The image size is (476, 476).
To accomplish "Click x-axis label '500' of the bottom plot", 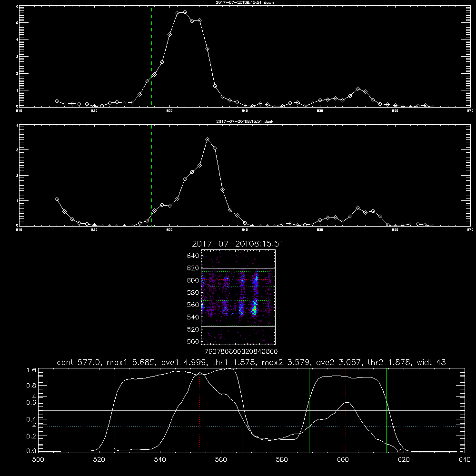I will tap(38, 460).
